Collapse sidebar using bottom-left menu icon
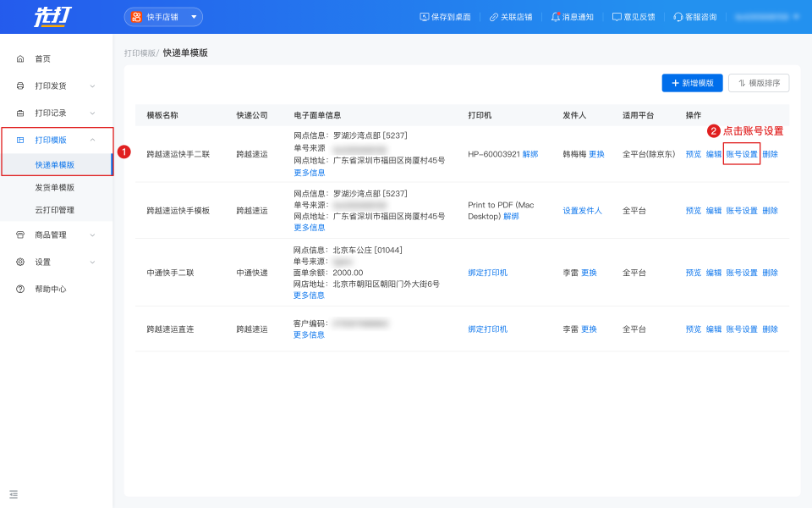This screenshot has height=508, width=812. tap(14, 494)
